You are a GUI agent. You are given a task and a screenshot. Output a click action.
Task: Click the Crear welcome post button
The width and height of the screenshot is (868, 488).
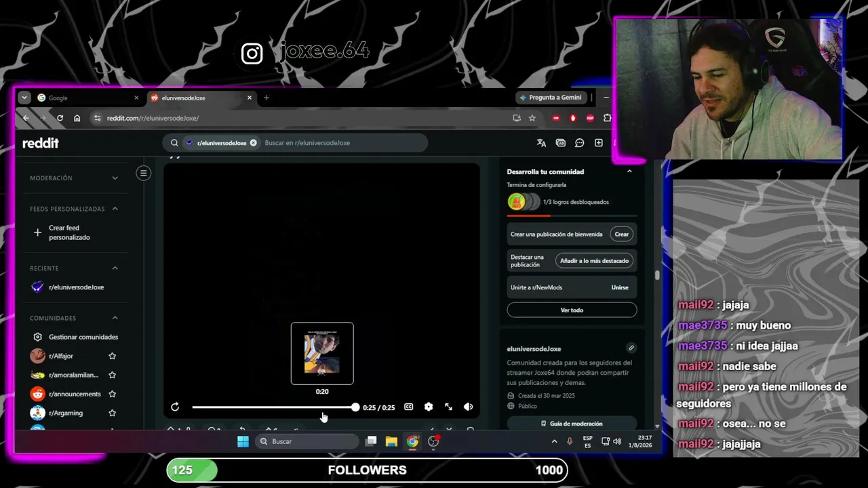click(x=622, y=235)
